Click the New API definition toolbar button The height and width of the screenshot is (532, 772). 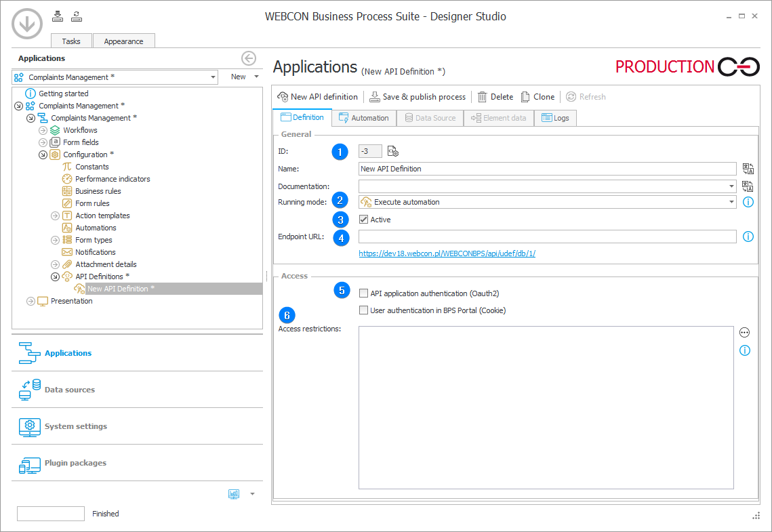coord(318,97)
